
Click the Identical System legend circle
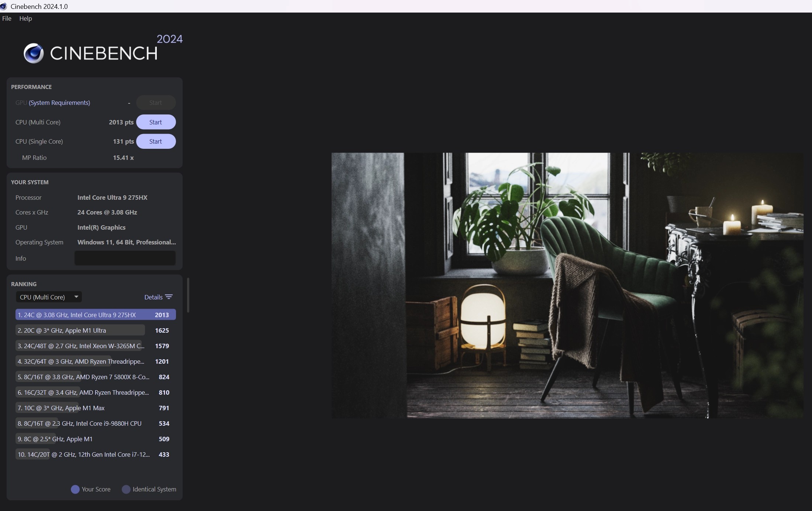click(126, 489)
